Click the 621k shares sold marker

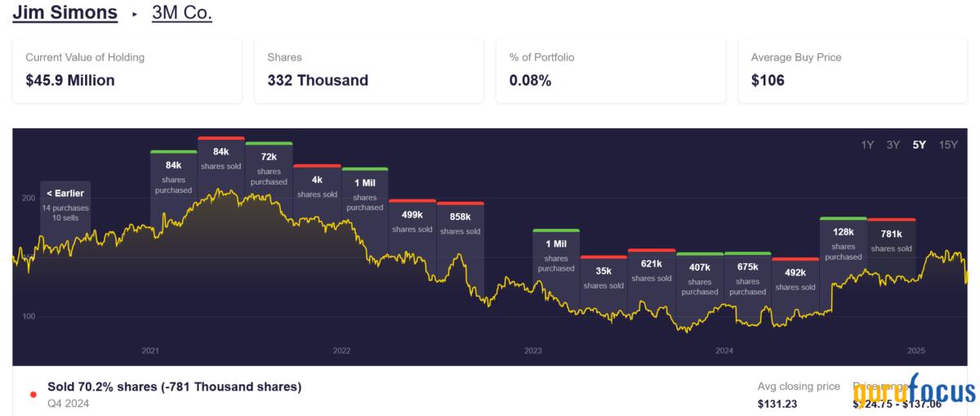pos(652,268)
